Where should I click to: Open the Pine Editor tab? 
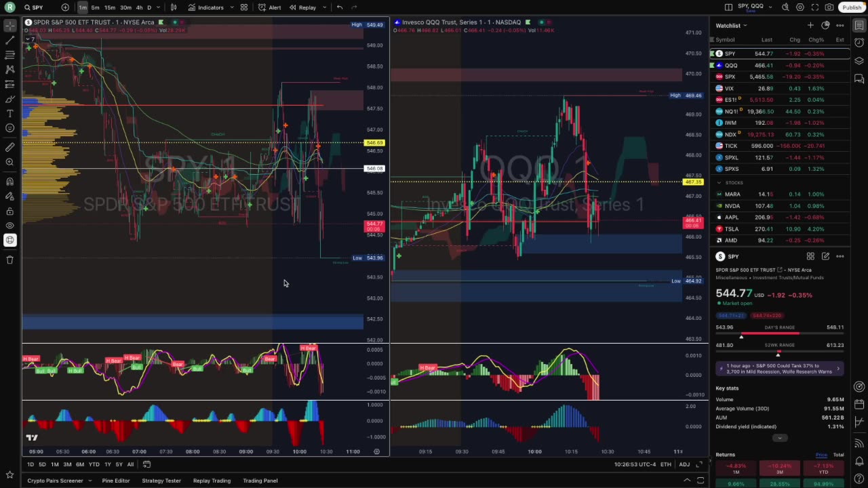[x=116, y=481]
